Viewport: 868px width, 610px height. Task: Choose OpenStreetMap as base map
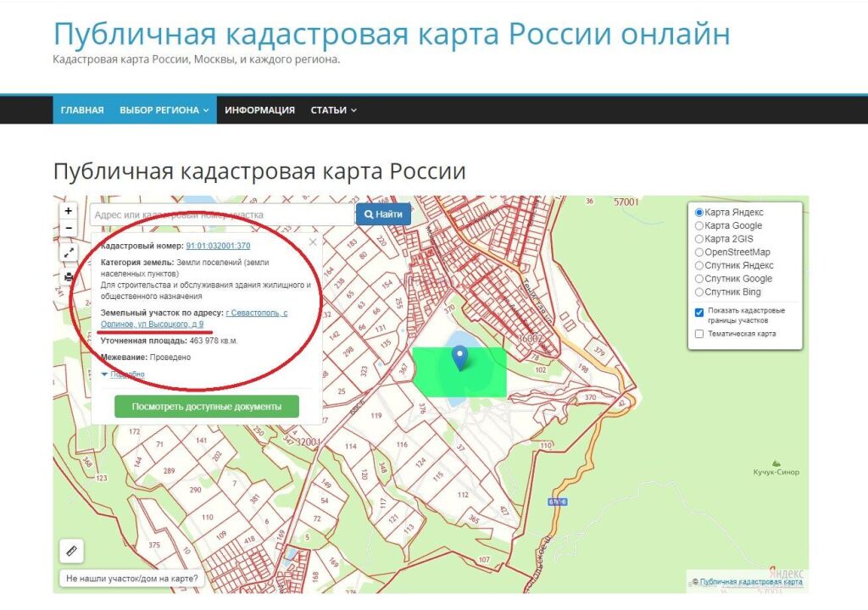point(699,252)
